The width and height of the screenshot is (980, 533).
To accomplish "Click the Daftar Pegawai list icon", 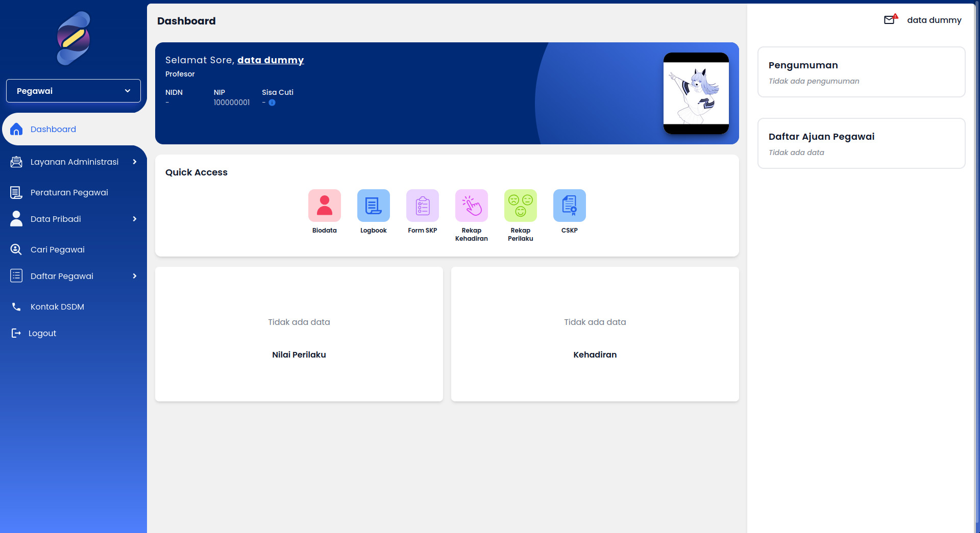I will coord(16,276).
